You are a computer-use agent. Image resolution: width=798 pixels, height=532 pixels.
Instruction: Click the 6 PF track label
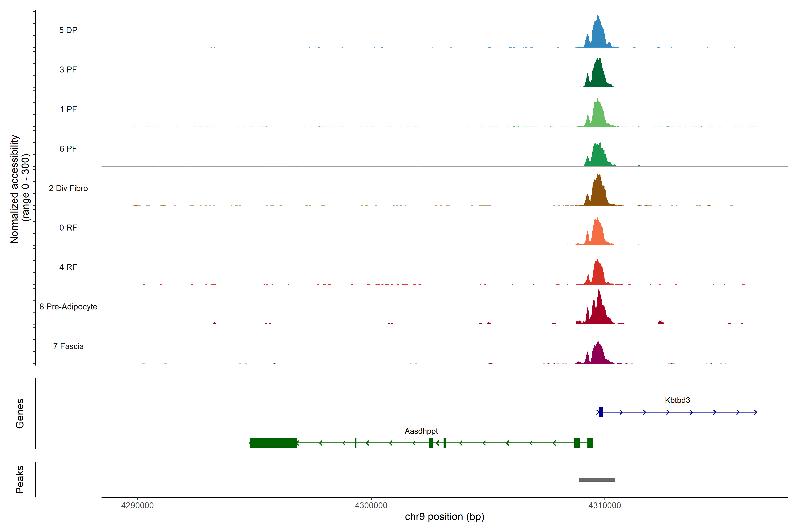coord(68,149)
